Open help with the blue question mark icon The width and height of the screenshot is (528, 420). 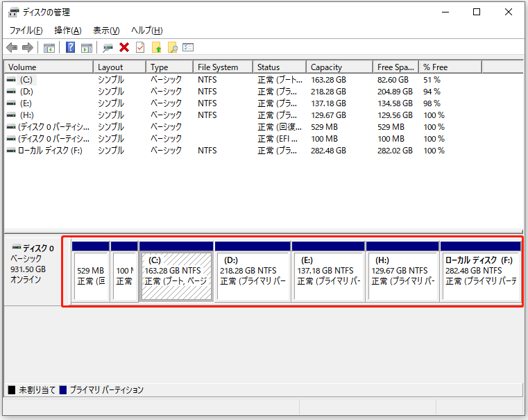coord(70,47)
